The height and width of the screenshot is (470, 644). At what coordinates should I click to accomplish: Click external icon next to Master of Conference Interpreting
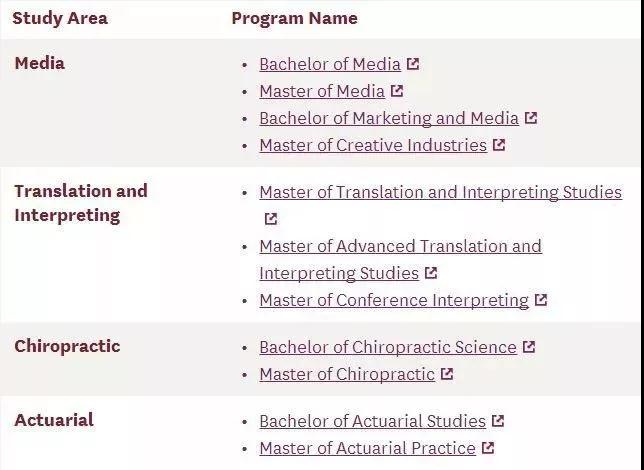[x=541, y=300]
